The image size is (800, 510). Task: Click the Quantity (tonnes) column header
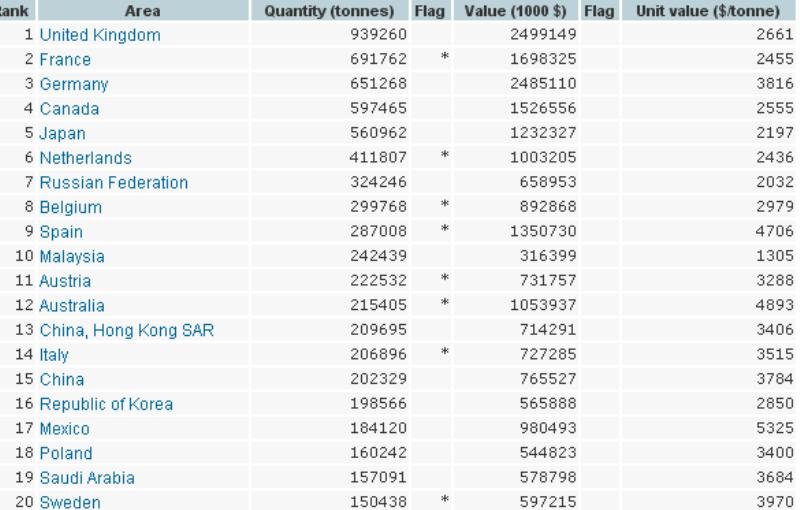[x=319, y=10]
